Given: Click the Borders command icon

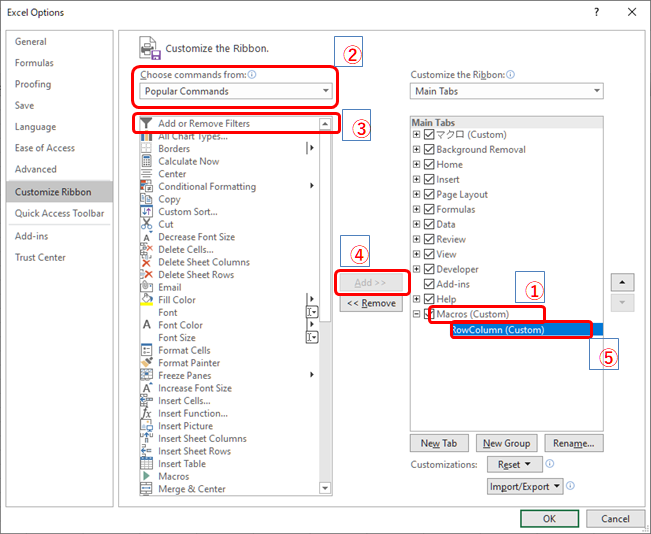Looking at the screenshot, I should click(146, 149).
